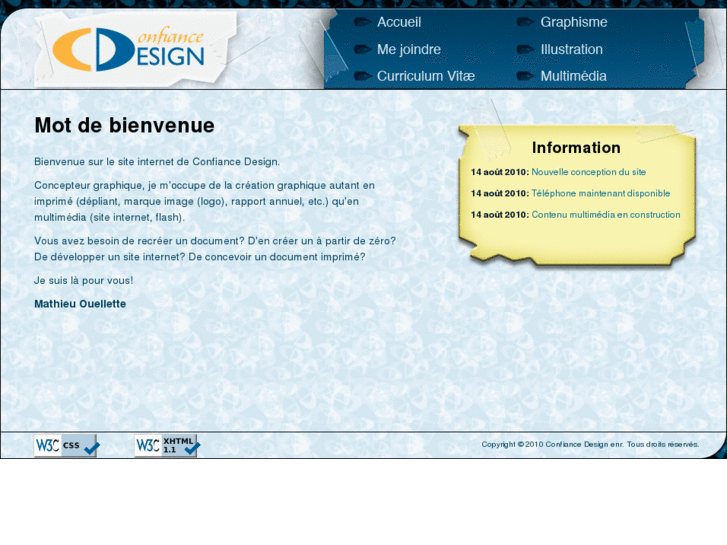Open the Nouvelle conception du site link
Image resolution: width=727 pixels, height=545 pixels.
pos(588,172)
